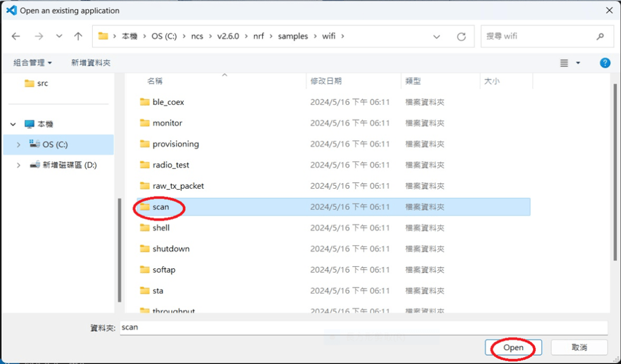Open the recent locations dropdown chevron
Screen dimensions: 621x364
click(x=59, y=36)
